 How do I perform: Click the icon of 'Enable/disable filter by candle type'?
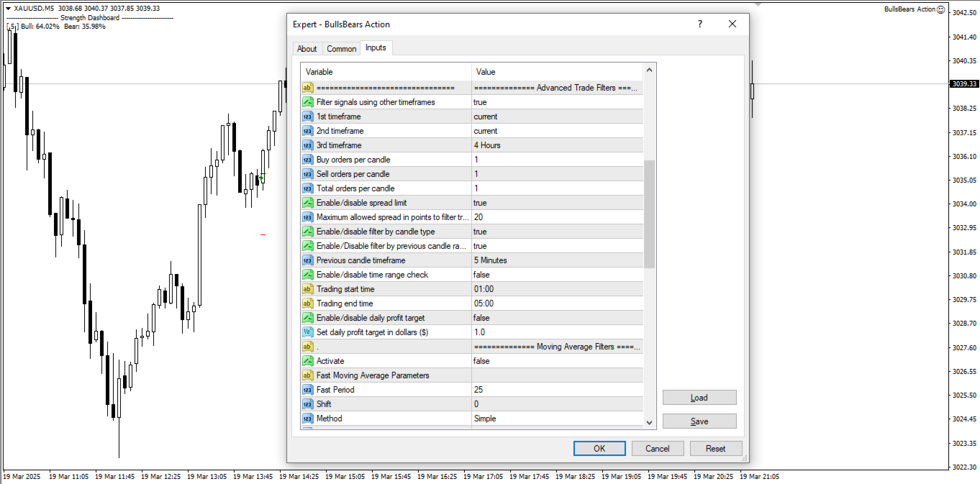point(307,232)
